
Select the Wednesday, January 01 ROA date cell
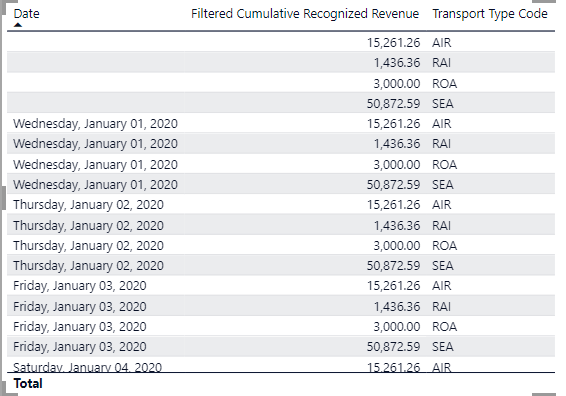tap(95, 165)
